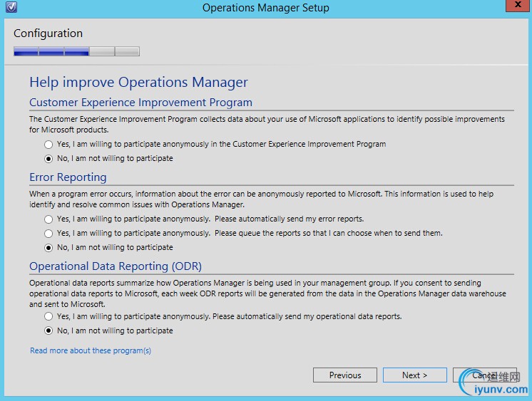This screenshot has width=532, height=401.
Task: Click the Next > button
Action: pos(414,375)
